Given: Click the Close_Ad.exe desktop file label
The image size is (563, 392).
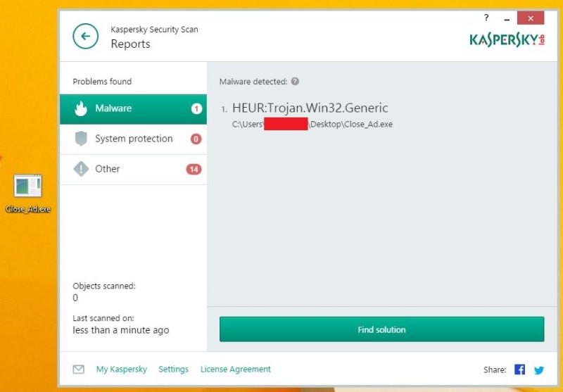Looking at the screenshot, I should coord(27,209).
